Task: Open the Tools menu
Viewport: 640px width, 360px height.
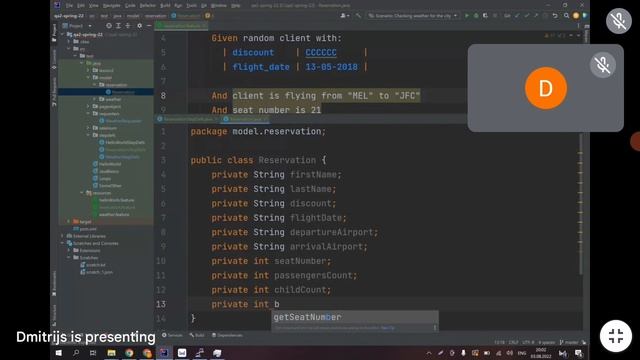Action: click(x=191, y=5)
